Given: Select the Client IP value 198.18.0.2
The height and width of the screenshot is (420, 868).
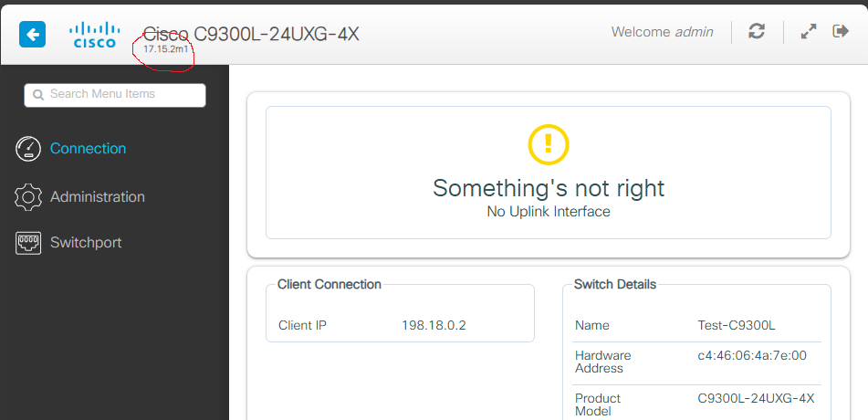Looking at the screenshot, I should (434, 325).
